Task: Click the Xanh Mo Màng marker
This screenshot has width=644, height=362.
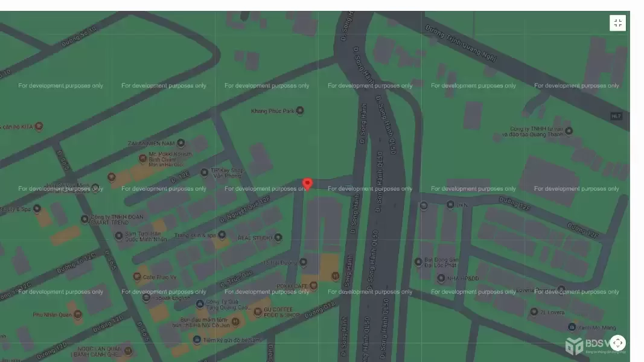Action: pos(572,326)
